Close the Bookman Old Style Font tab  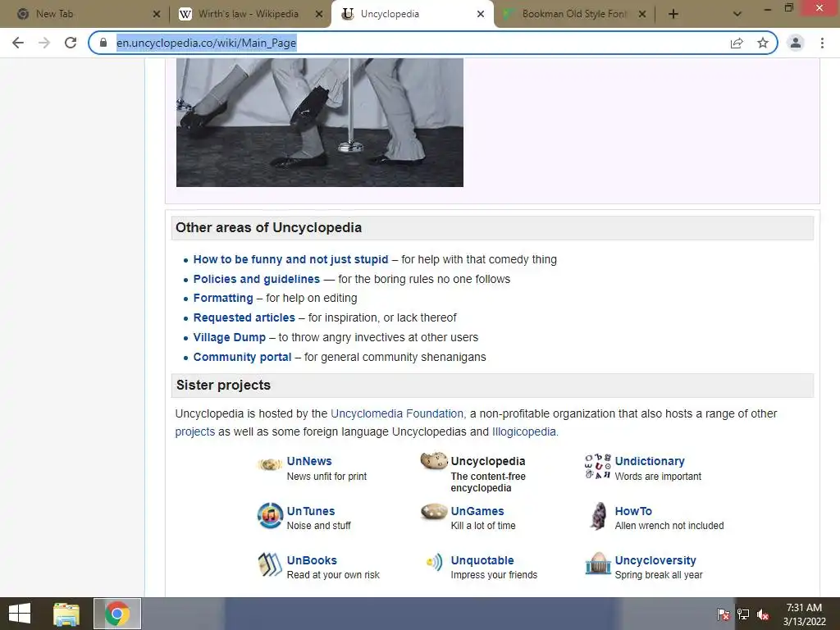(642, 15)
